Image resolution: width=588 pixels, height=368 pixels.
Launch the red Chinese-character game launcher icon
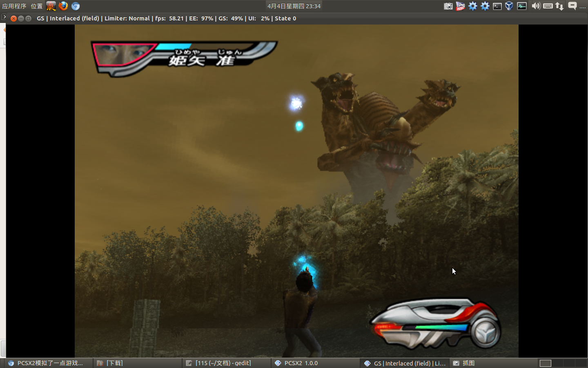pyautogui.click(x=51, y=6)
